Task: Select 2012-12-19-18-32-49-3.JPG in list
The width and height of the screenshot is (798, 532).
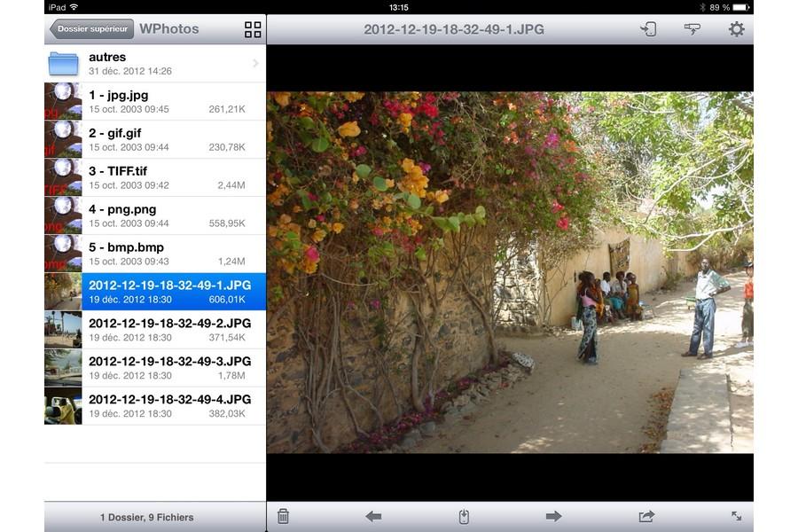Action: pos(155,368)
